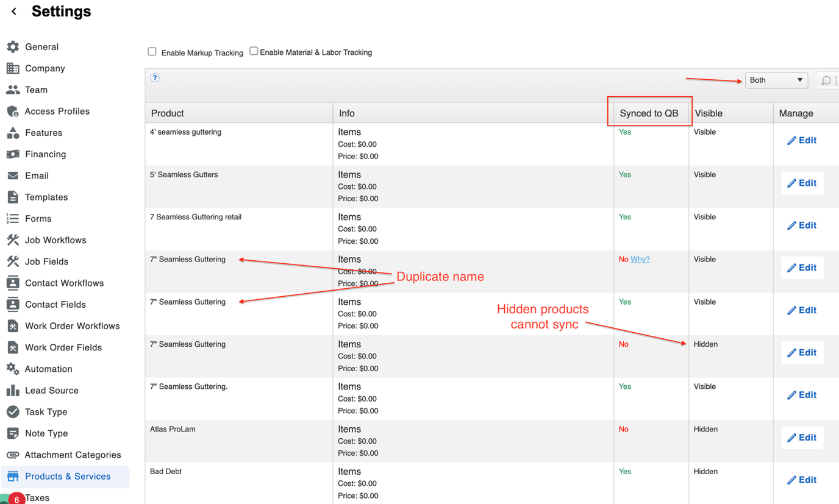Open the Both visibility filter dropdown
This screenshot has height=504, width=839.
pyautogui.click(x=776, y=80)
